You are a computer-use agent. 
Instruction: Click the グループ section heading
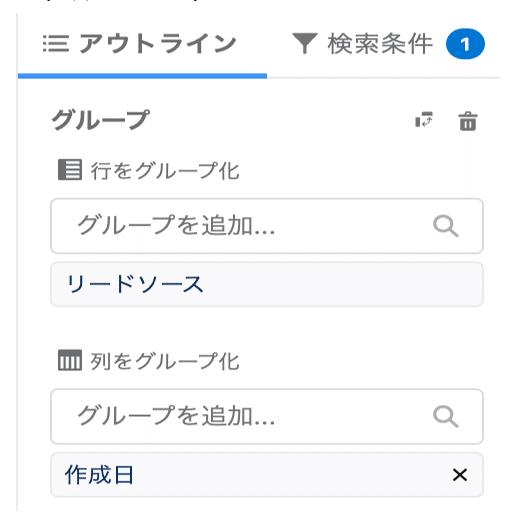tap(100, 120)
